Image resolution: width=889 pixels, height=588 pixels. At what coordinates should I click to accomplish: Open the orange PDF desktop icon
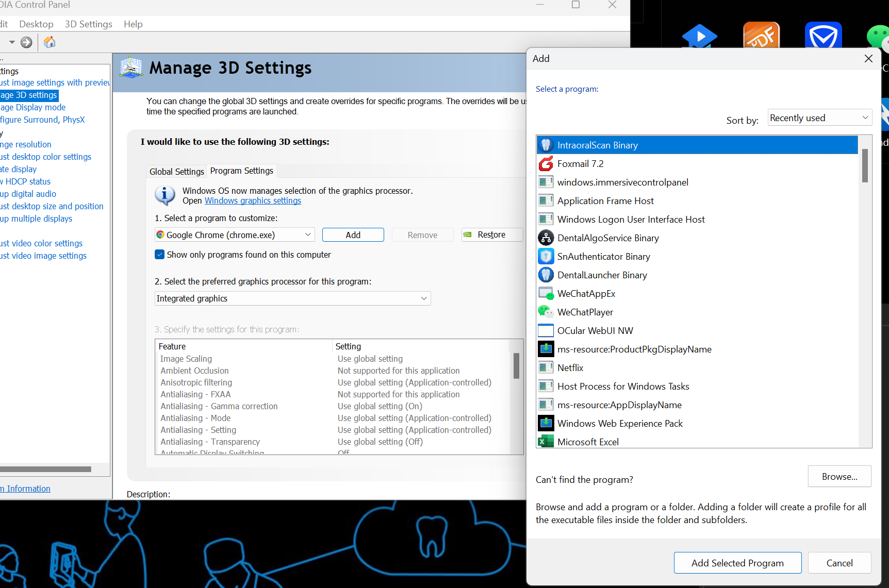762,35
